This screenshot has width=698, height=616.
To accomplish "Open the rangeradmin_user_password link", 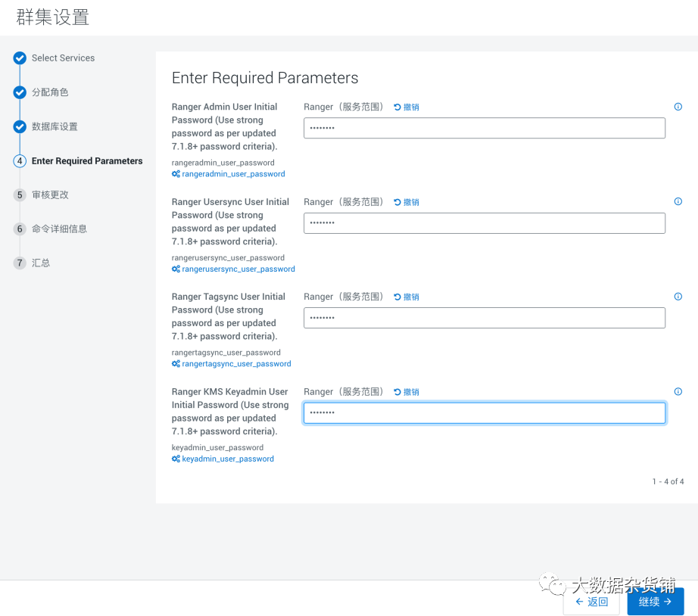I will pos(233,174).
